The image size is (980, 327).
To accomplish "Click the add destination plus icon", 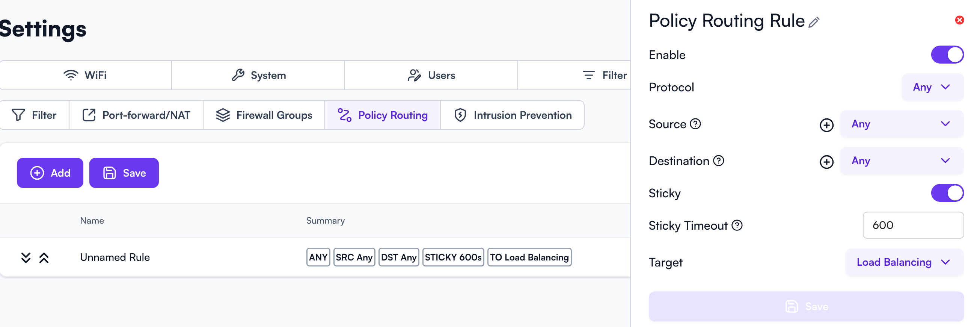I will pos(826,162).
